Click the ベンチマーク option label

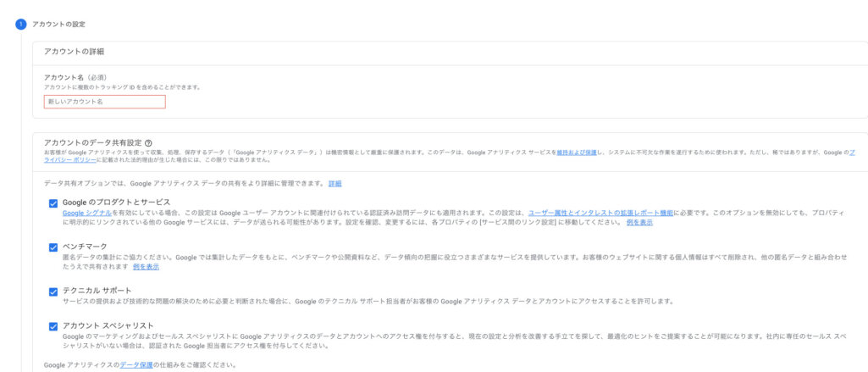click(x=85, y=247)
